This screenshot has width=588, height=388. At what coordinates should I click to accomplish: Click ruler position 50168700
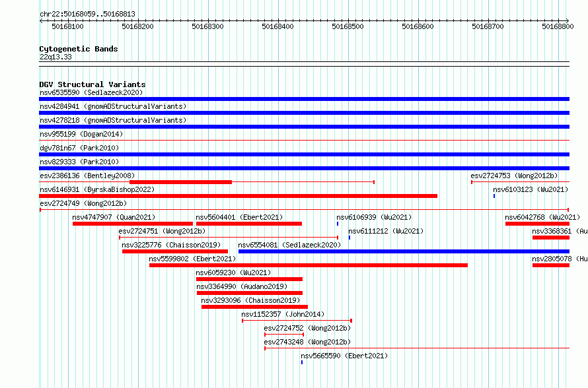click(x=488, y=26)
